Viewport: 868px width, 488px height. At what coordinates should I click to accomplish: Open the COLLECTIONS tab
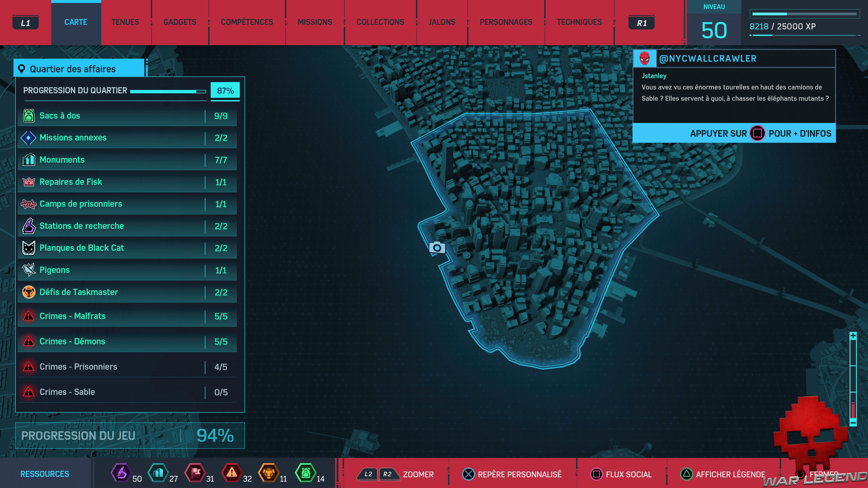coord(380,22)
